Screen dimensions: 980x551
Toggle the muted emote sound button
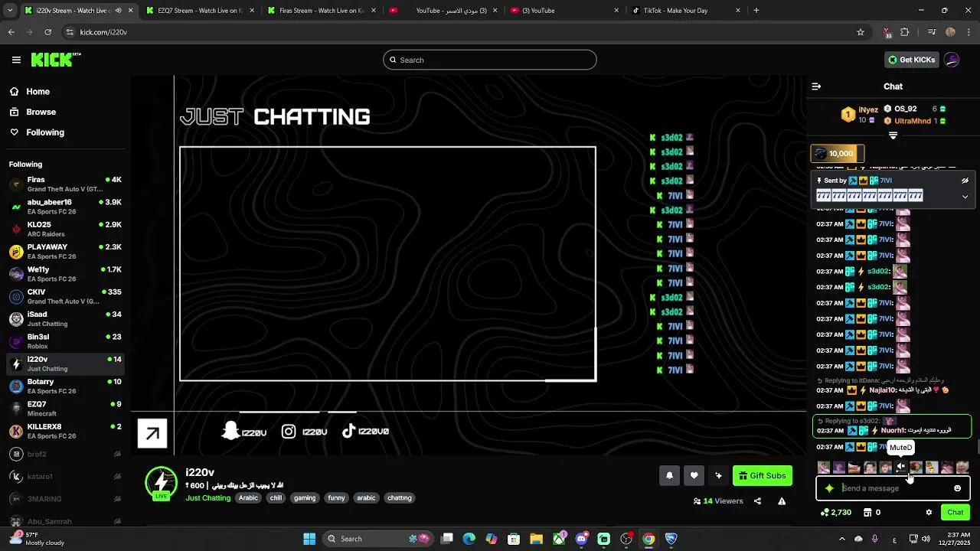pos(901,467)
